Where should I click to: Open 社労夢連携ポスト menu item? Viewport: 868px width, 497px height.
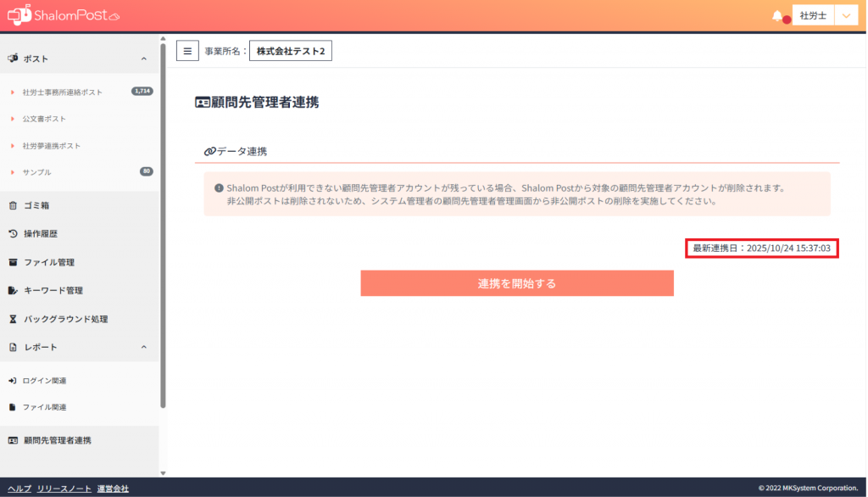pos(52,146)
